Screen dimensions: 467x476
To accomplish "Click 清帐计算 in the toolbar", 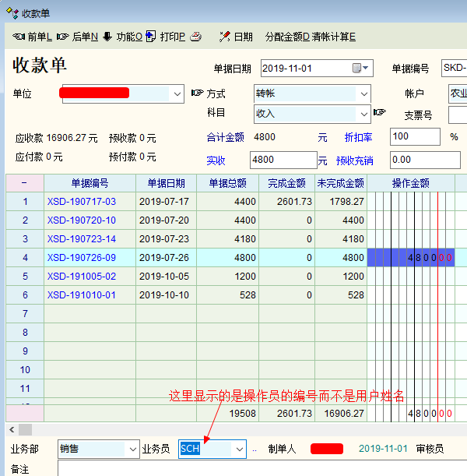I will click(x=333, y=37).
